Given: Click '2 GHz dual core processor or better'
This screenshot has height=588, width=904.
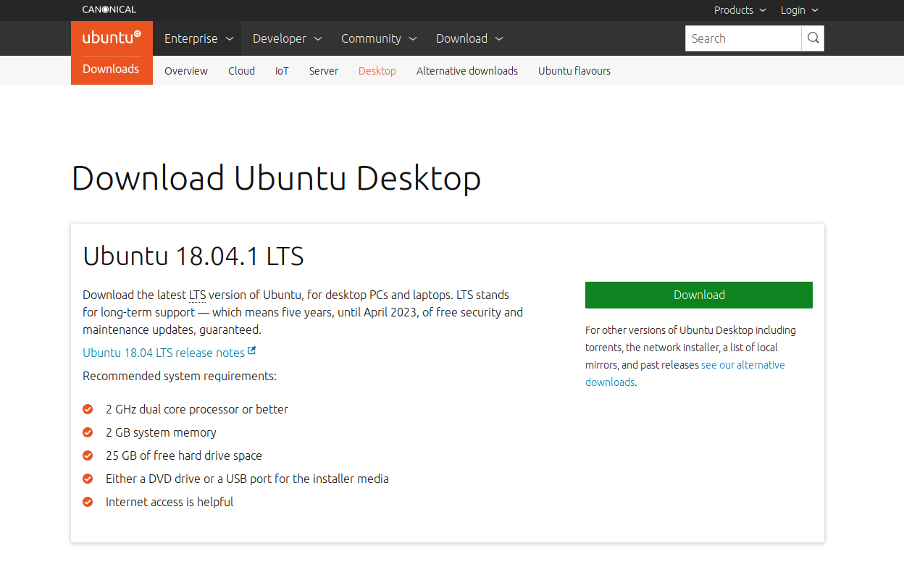Looking at the screenshot, I should pyautogui.click(x=197, y=409).
